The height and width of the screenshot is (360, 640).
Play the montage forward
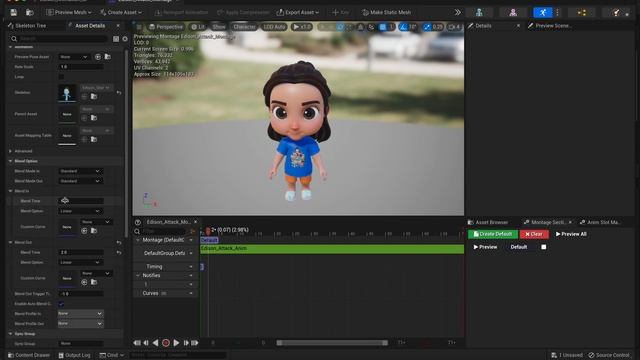176,343
